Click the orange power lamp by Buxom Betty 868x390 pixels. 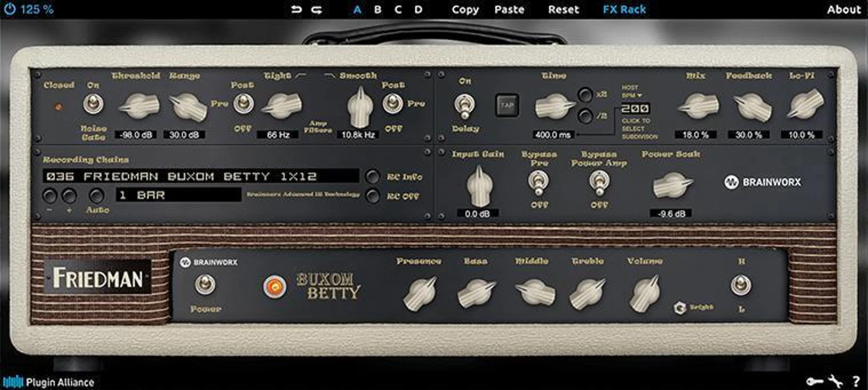[275, 287]
